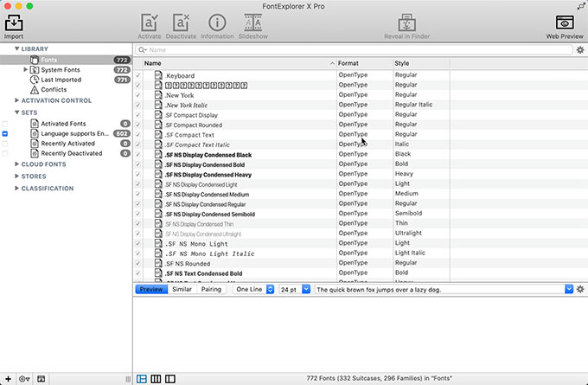Open the Web Preview icon
Image resolution: width=588 pixels, height=385 pixels.
pos(565,22)
